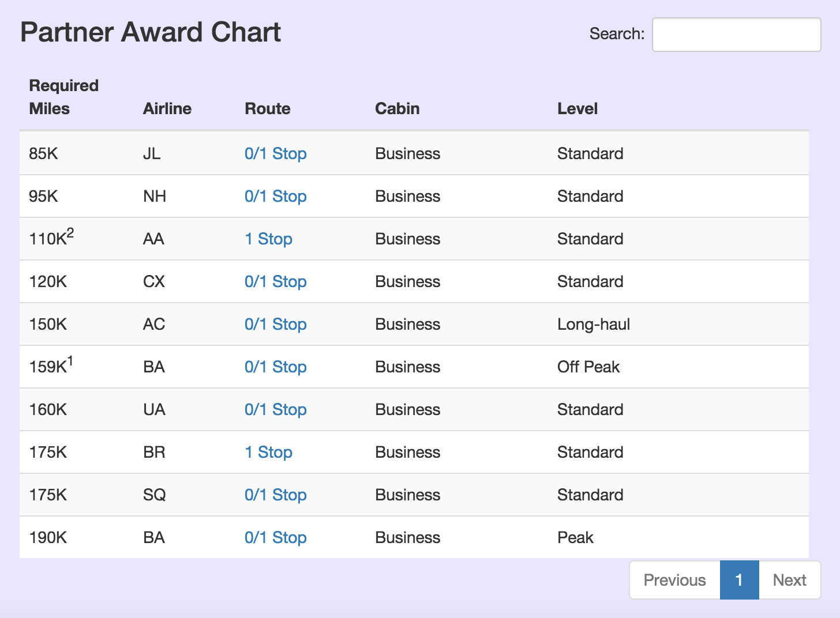Sort the table by Route column

click(267, 108)
